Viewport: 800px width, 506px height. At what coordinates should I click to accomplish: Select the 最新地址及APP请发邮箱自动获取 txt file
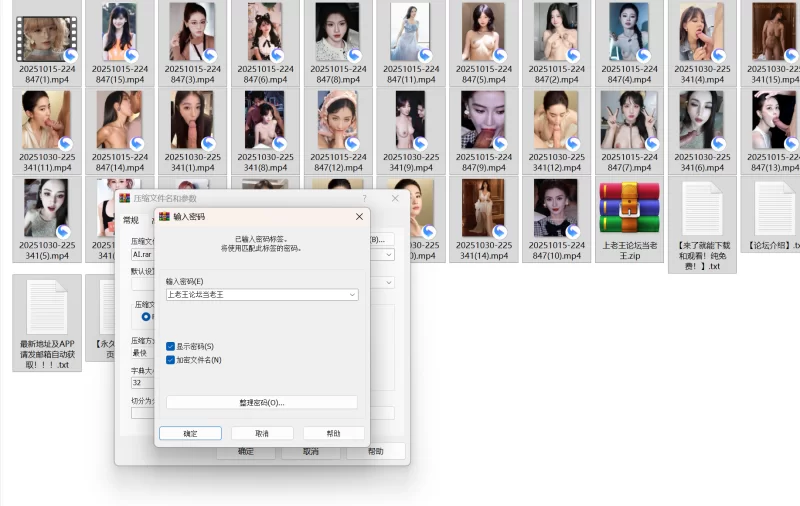(x=47, y=322)
